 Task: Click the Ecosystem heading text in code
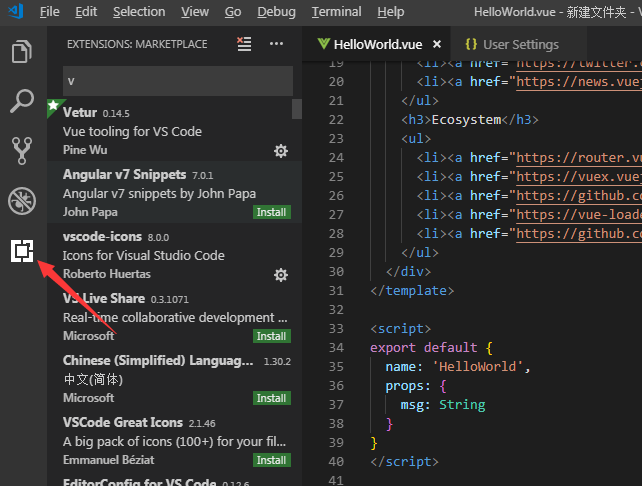466,120
